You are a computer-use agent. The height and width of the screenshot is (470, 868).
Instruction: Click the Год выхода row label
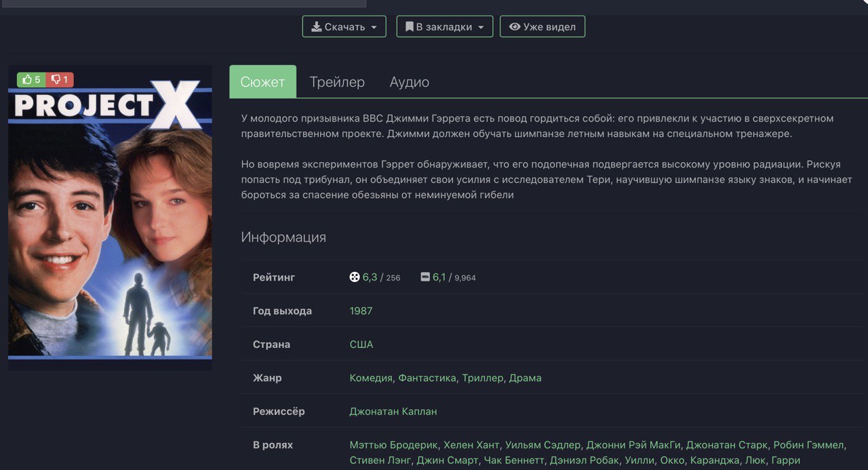[282, 311]
